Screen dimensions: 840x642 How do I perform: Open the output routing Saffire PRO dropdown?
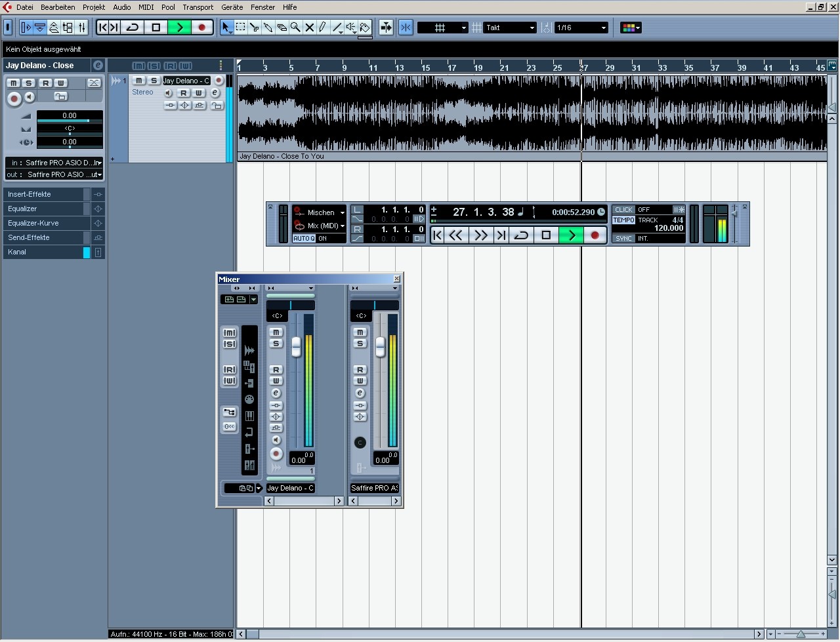(54, 174)
